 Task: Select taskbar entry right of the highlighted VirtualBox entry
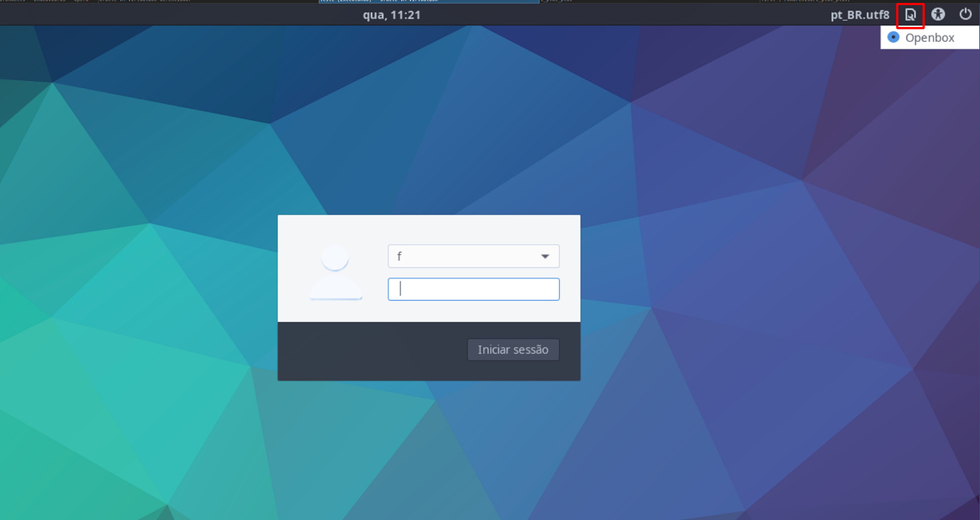click(561, 1)
